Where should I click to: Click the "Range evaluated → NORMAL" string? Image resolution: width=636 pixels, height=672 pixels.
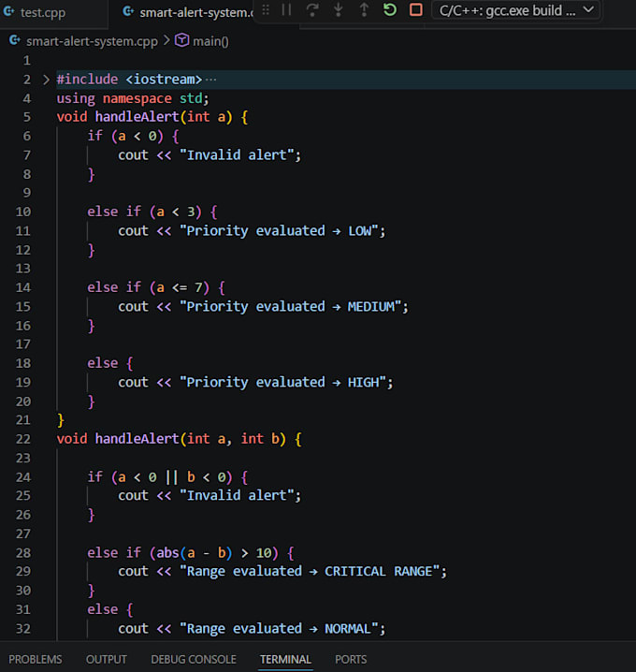tap(279, 629)
